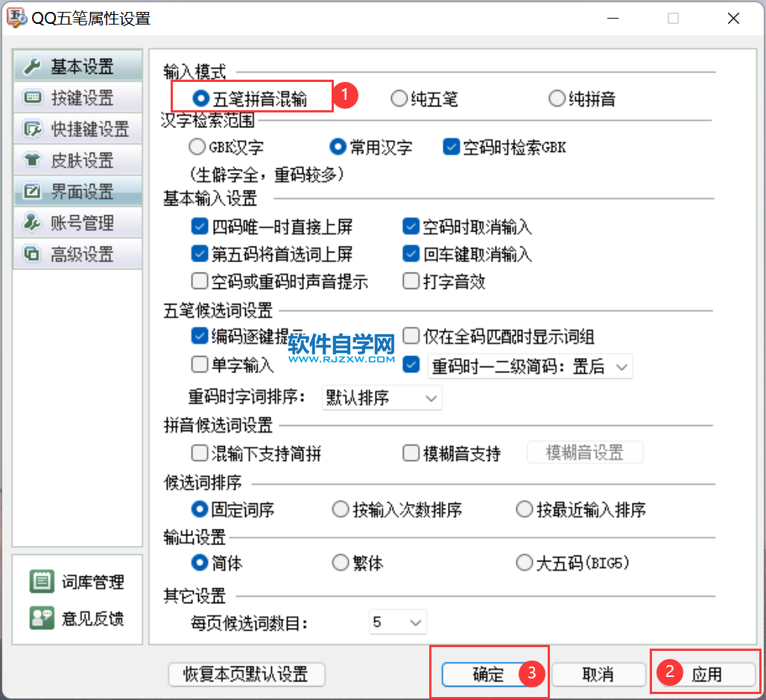The height and width of the screenshot is (700, 766).
Task: Select 繁体 output
Action: (x=341, y=563)
